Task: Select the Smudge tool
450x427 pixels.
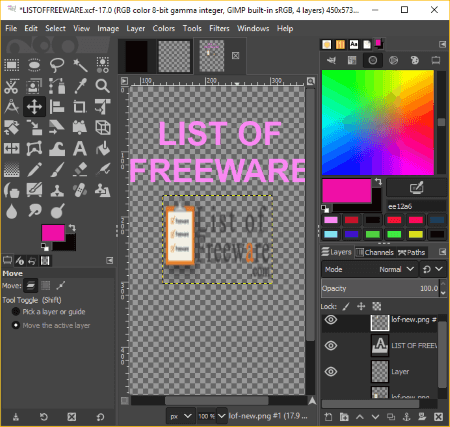Action: coord(34,211)
